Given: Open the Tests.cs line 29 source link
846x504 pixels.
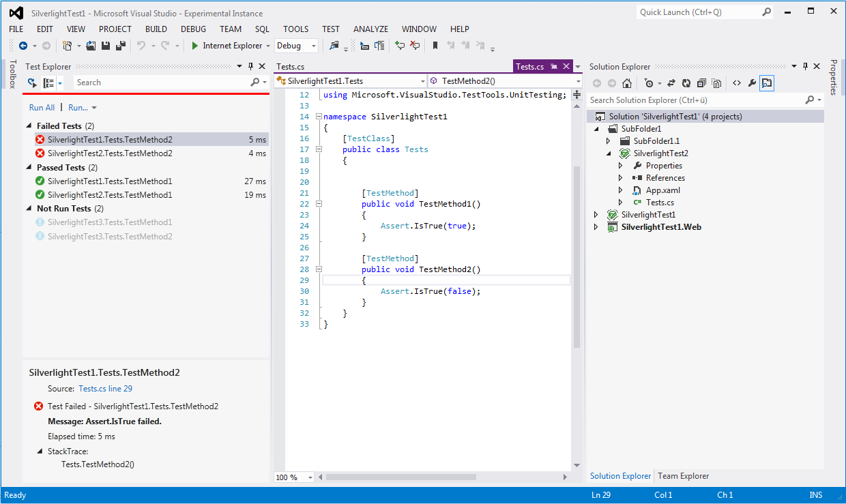Looking at the screenshot, I should 106,389.
